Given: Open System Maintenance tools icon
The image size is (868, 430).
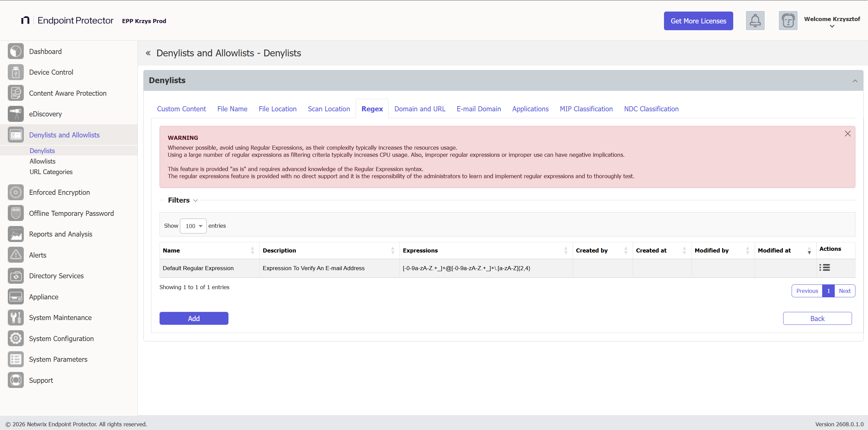Looking at the screenshot, I should pyautogui.click(x=16, y=318).
